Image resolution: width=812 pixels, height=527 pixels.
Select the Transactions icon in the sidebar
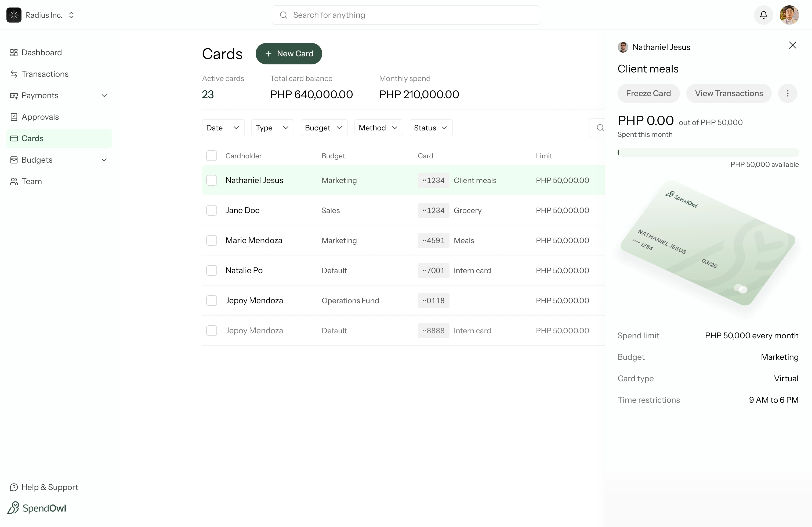click(x=14, y=74)
